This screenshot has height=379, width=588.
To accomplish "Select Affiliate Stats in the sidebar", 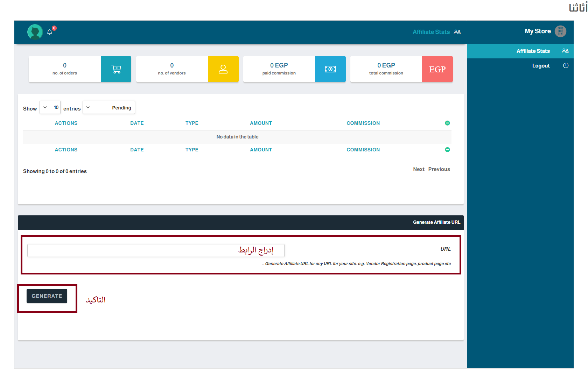I will pyautogui.click(x=533, y=51).
